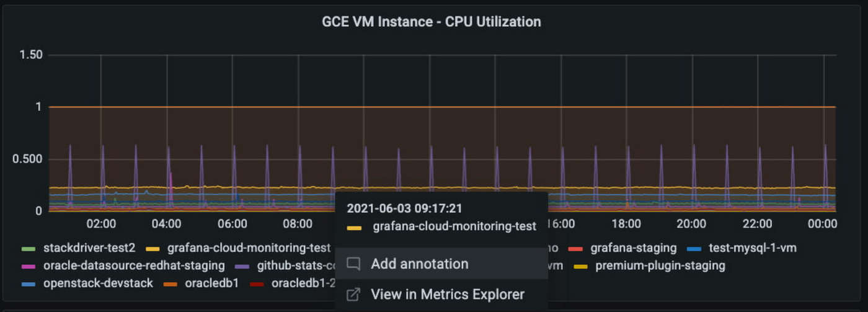This screenshot has height=312, width=868.
Task: Click the openstack-devstack blue color swatch
Action: (x=29, y=285)
